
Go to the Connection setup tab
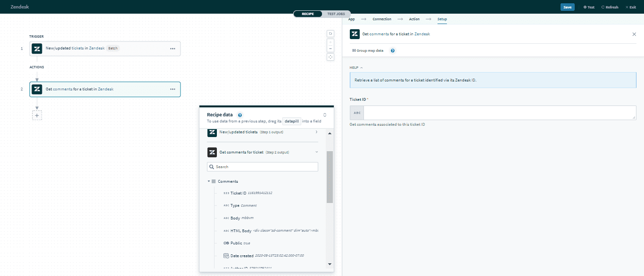point(382,19)
